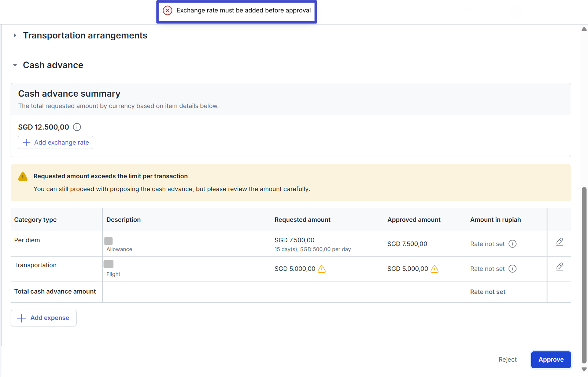Click the scrollbar down arrow

[x=584, y=369]
